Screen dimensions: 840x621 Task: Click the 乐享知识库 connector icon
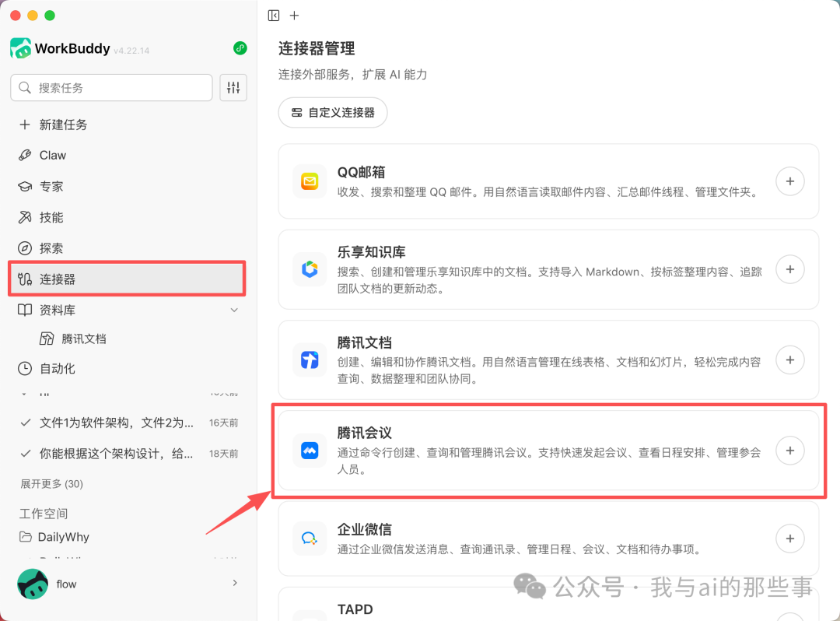point(310,269)
